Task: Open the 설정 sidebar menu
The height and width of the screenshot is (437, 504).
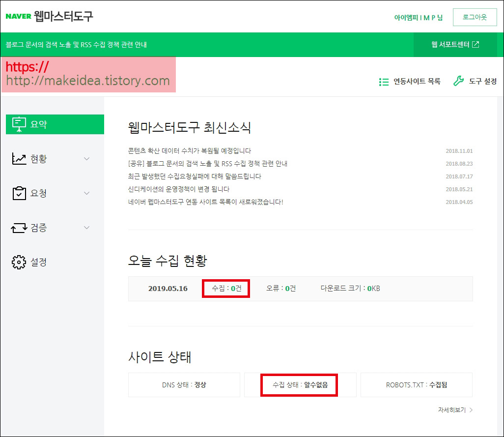Action: pyautogui.click(x=39, y=262)
